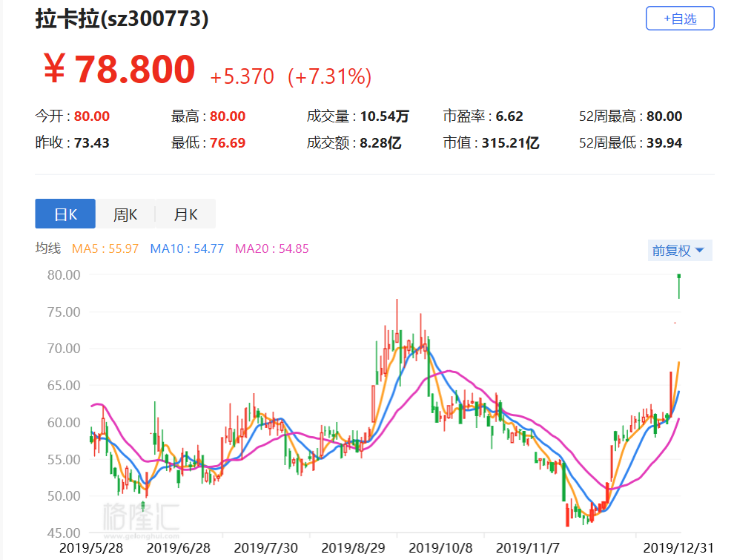Click the 最低 value 76.69
This screenshot has height=560, width=734.
point(228,142)
